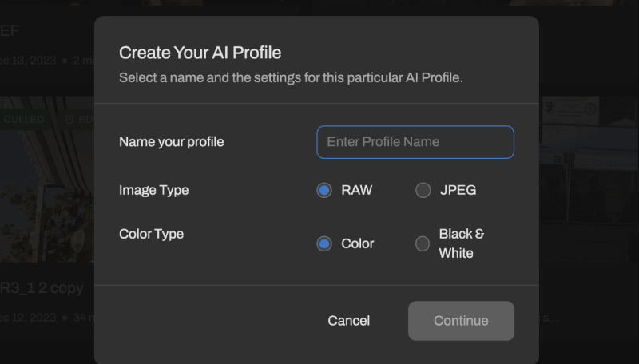Click the Dec 12, 2023 project date

(29, 318)
